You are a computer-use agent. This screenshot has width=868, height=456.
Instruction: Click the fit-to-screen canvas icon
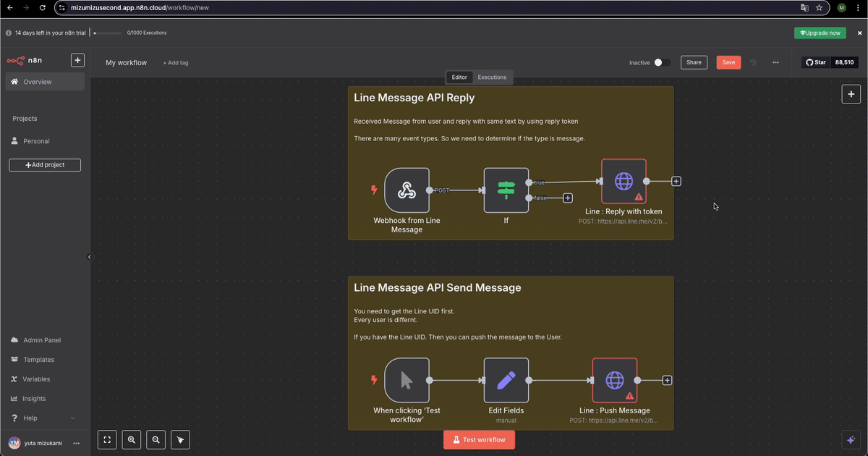[x=106, y=439]
